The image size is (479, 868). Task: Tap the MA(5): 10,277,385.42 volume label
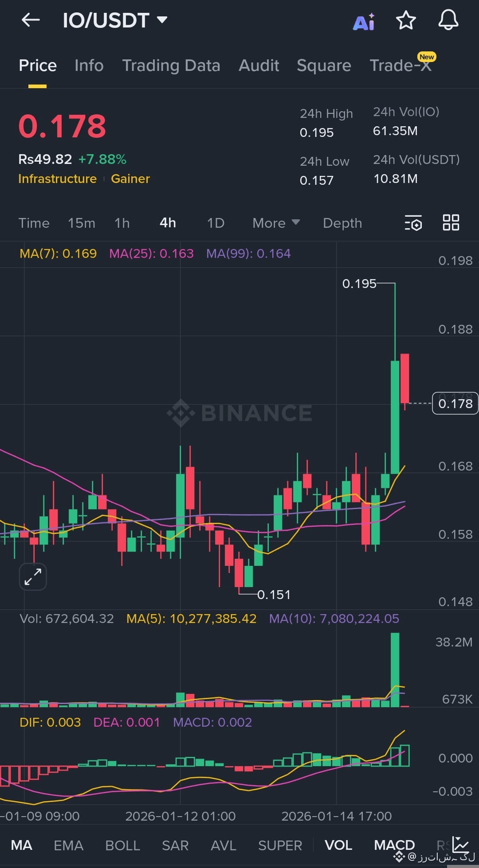(x=192, y=619)
